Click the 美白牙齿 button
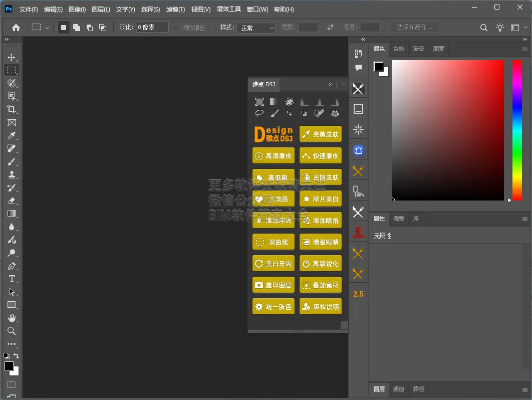Image resolution: width=532 pixels, height=400 pixels. (274, 264)
